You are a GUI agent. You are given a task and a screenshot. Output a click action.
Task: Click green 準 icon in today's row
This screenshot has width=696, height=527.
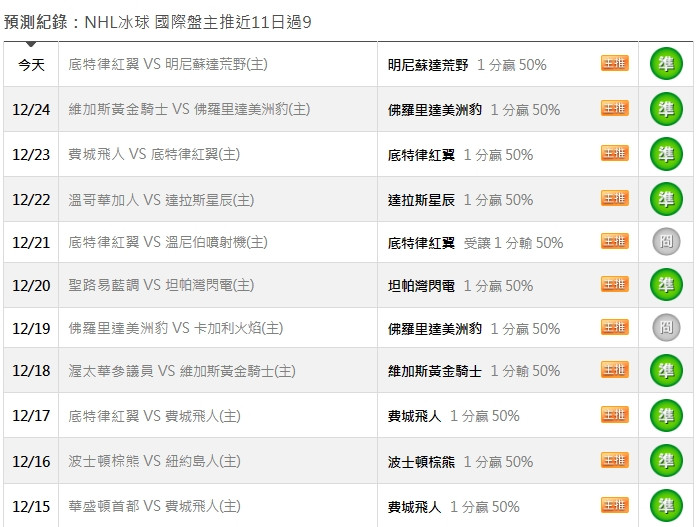(x=666, y=64)
